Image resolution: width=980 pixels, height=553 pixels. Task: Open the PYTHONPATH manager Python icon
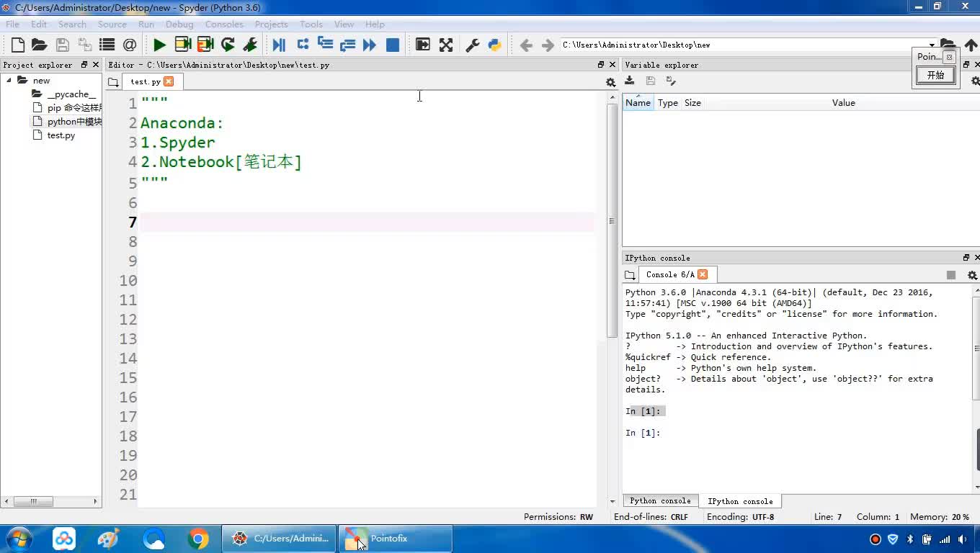tap(494, 45)
